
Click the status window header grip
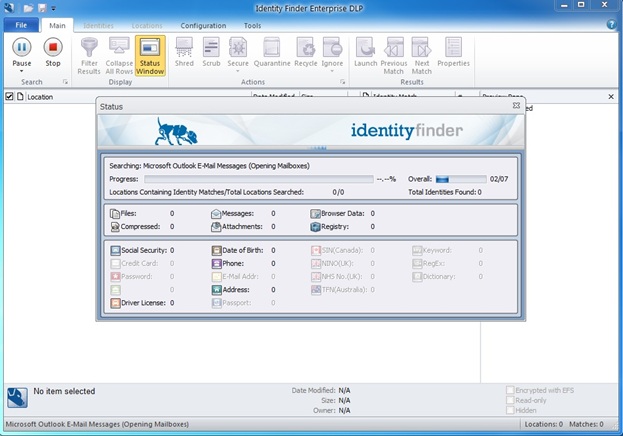click(318, 148)
